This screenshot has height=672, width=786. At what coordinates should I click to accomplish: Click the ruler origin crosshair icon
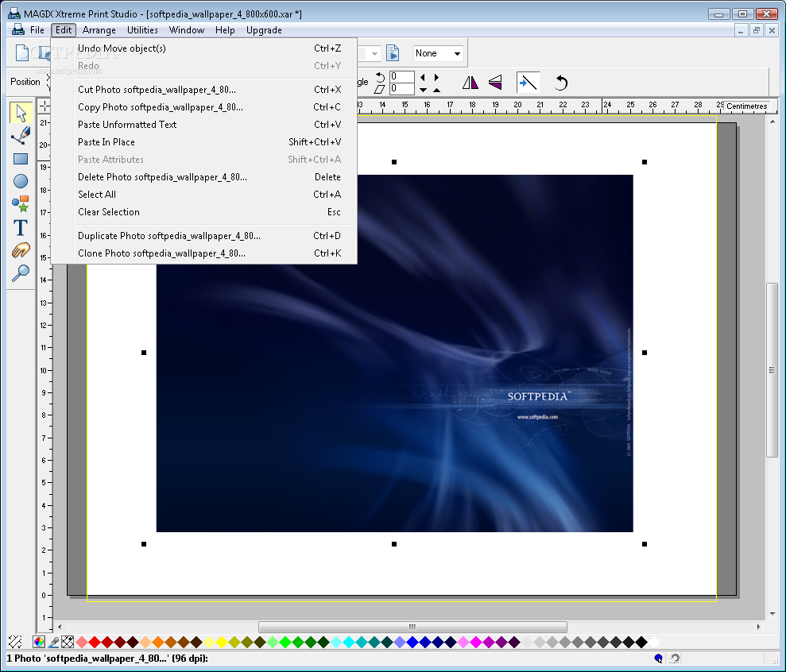[45, 106]
